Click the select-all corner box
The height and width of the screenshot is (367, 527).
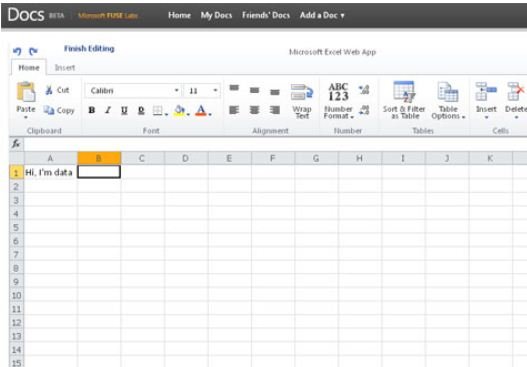(16, 158)
